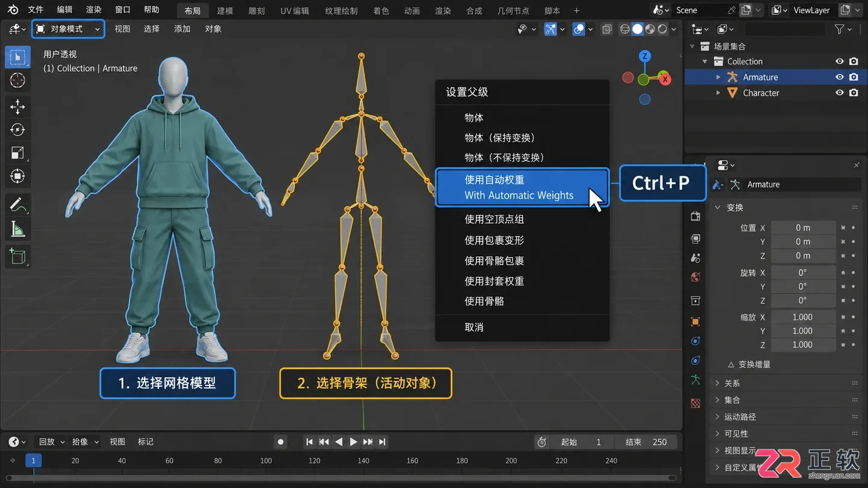Adjust the 位置 X value field
Viewport: 868px width, 488px height.
pyautogui.click(x=803, y=228)
